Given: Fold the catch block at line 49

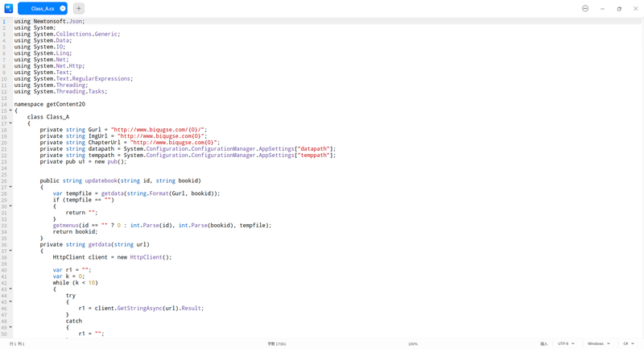Looking at the screenshot, I should click(x=10, y=327).
